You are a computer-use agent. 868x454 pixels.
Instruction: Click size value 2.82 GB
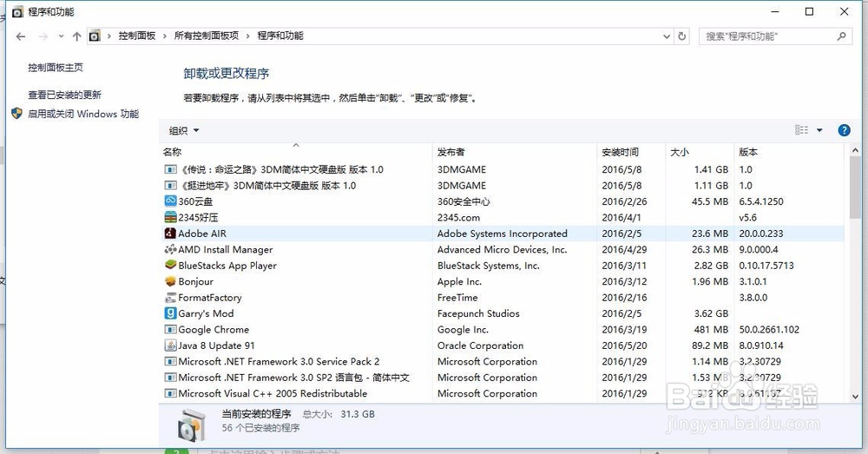pos(712,266)
